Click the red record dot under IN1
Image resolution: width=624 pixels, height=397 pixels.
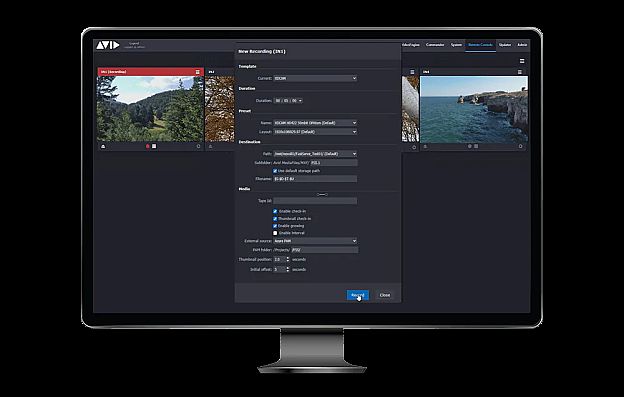click(x=148, y=146)
